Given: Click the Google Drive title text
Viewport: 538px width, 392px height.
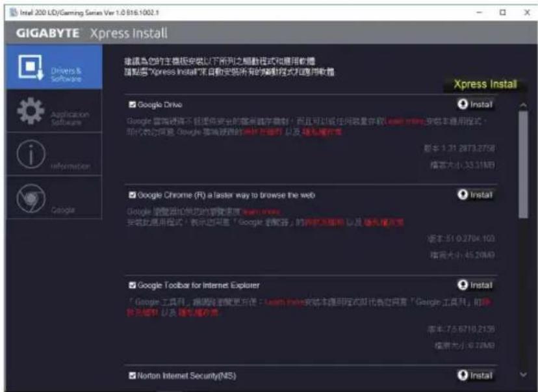Looking at the screenshot, I should (160, 105).
